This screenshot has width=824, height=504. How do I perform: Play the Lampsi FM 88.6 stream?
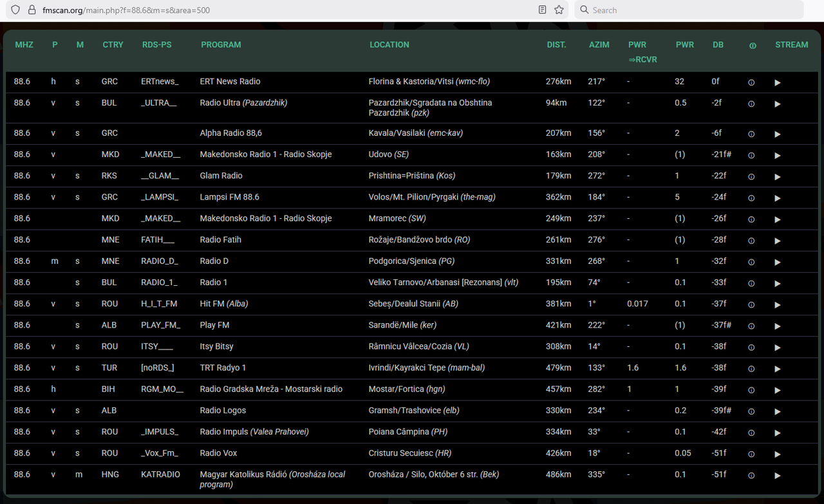[778, 198]
